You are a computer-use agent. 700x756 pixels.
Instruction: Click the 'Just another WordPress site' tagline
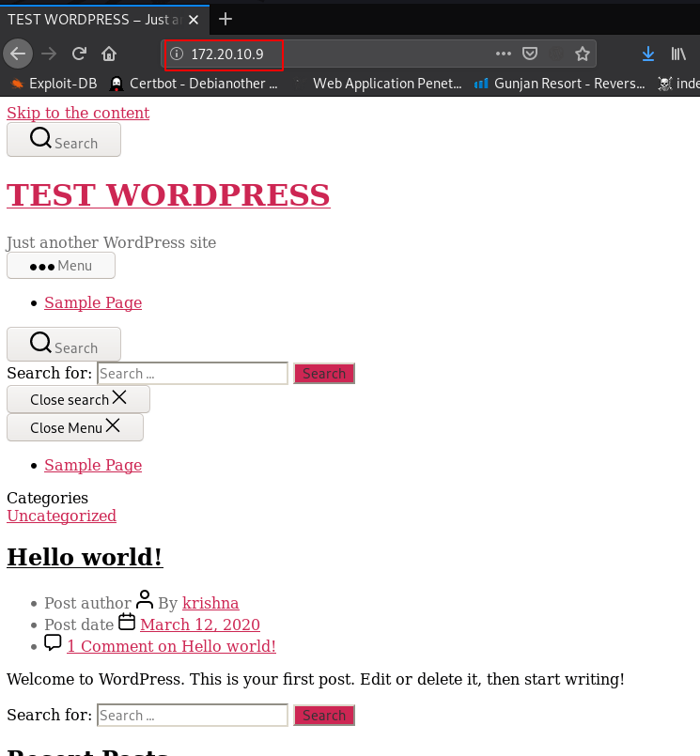pyautogui.click(x=112, y=242)
